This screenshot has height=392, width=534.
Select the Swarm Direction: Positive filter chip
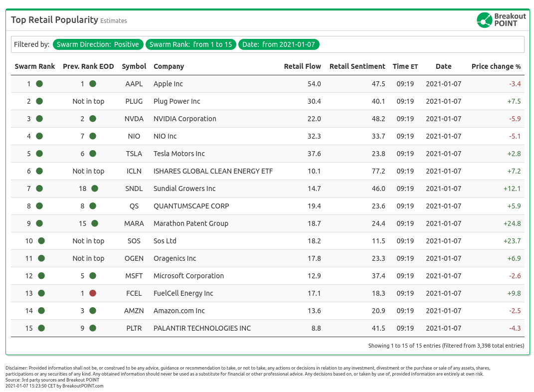(x=98, y=44)
